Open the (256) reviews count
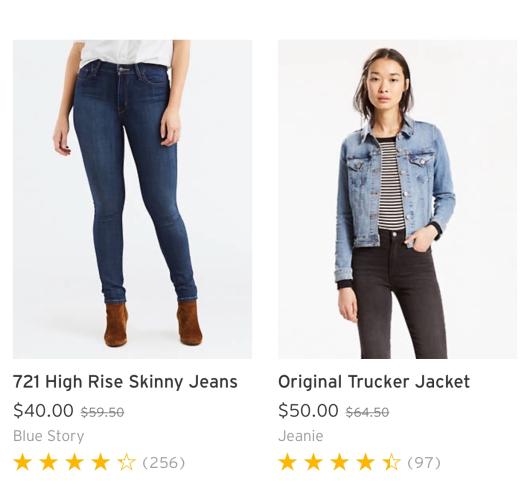The height and width of the screenshot is (500, 530). (x=164, y=463)
